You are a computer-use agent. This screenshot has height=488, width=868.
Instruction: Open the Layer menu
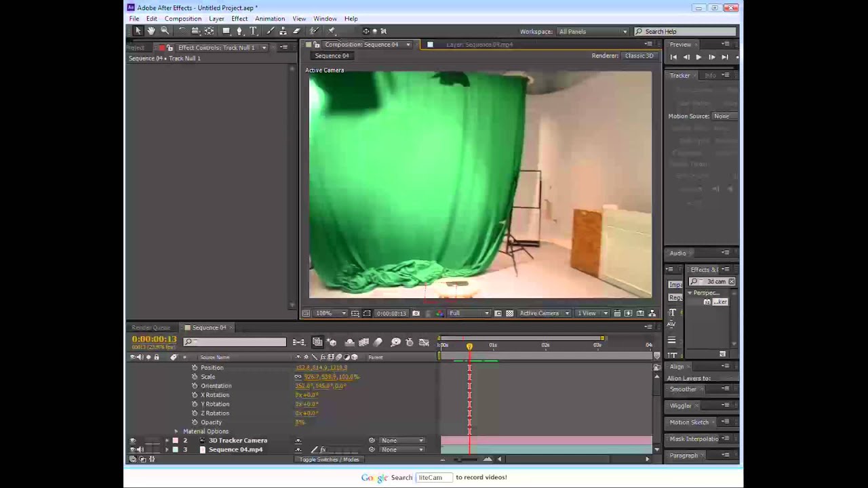click(216, 18)
